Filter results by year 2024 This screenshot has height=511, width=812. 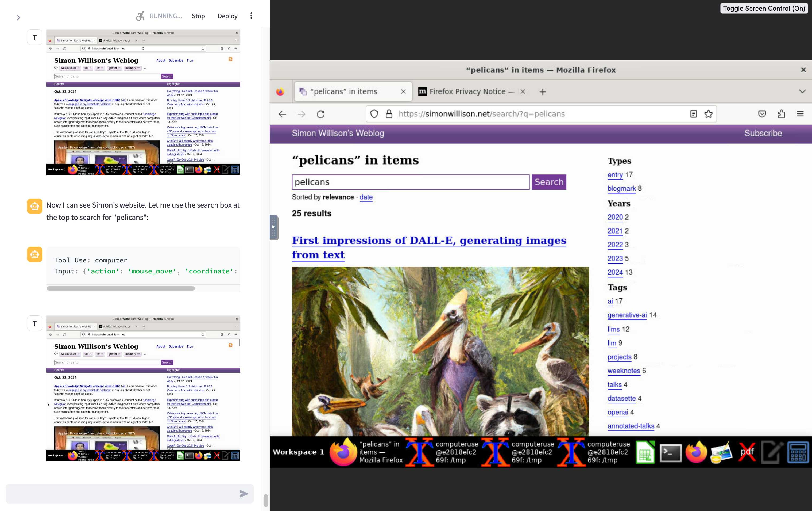click(615, 272)
